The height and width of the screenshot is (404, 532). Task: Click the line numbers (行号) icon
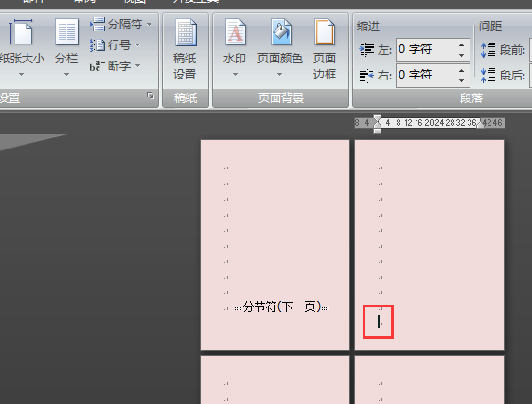(x=98, y=44)
